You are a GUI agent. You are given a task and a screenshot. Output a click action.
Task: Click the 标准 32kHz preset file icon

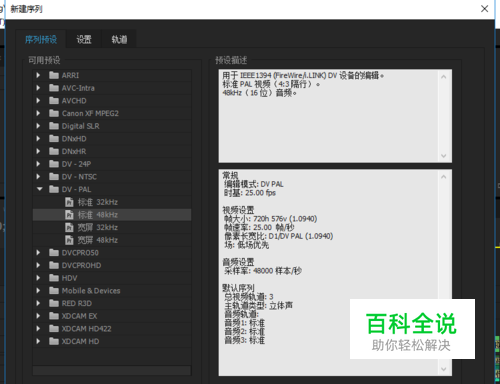[69, 202]
